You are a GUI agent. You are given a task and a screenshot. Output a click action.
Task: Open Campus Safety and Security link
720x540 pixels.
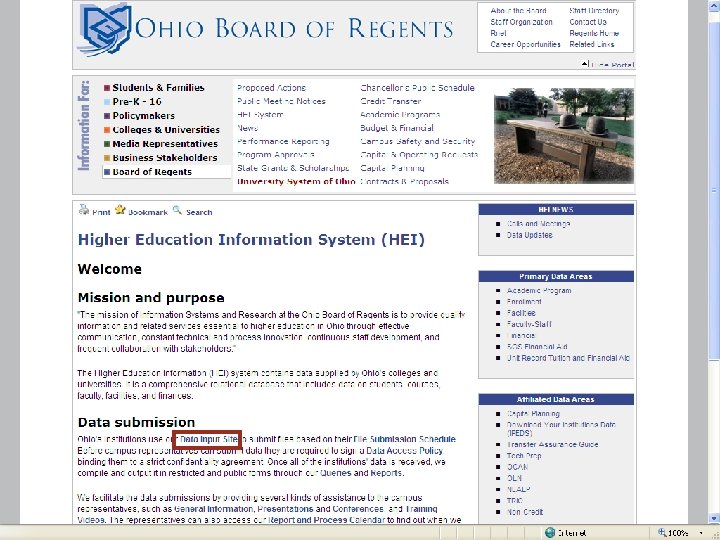(x=418, y=141)
